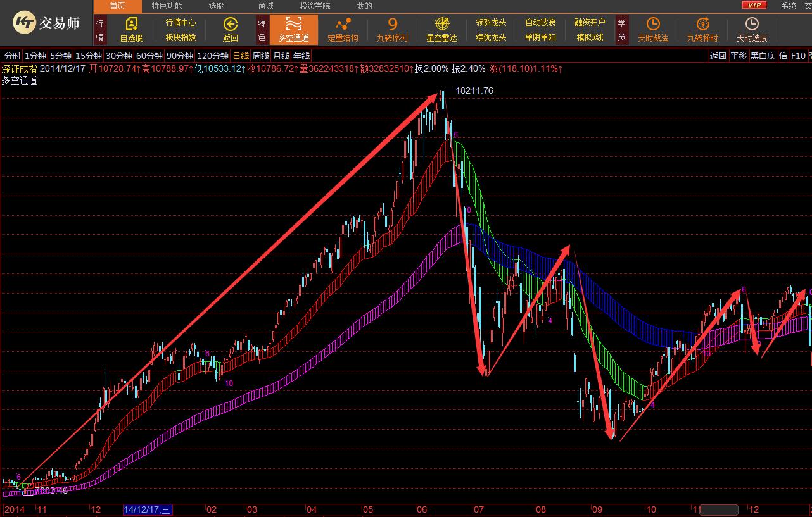812x517 pixels.
Task: Click the 交易师 KT logo
Action: 46,23
